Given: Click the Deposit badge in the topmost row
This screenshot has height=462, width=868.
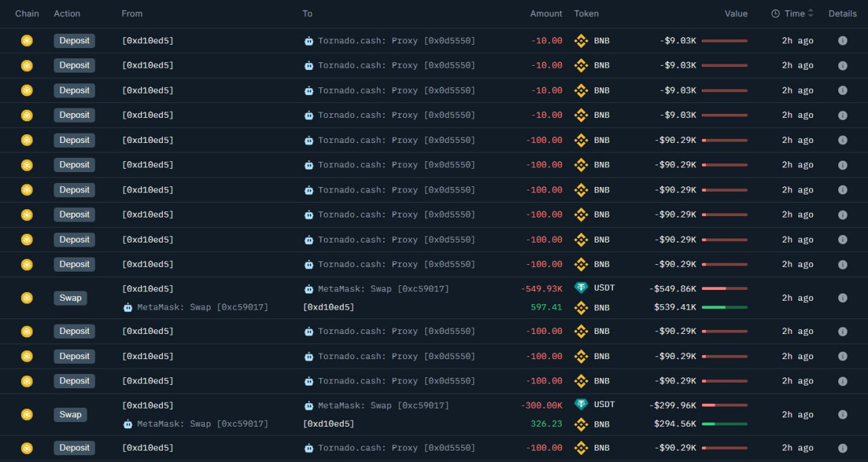Looking at the screenshot, I should pyautogui.click(x=75, y=41).
